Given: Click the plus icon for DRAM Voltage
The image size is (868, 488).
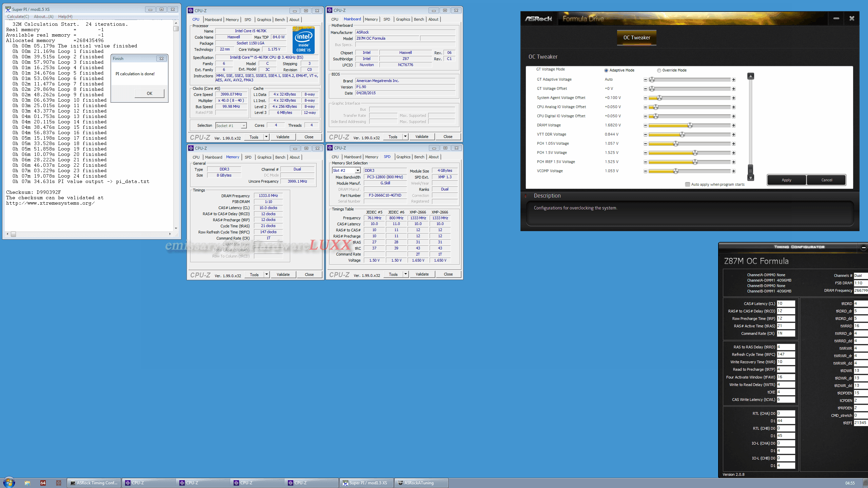Looking at the screenshot, I should click(733, 125).
